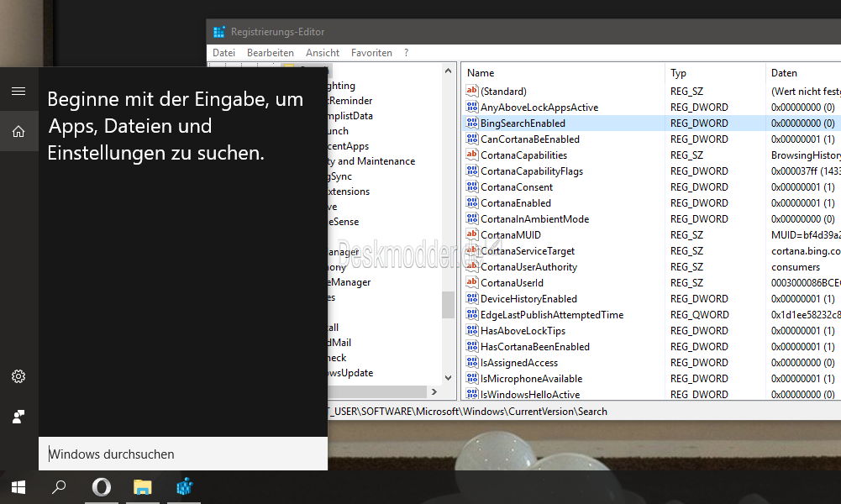The image size is (841, 504).
Task: Select the tree key ending 'eSense'
Action: point(344,222)
